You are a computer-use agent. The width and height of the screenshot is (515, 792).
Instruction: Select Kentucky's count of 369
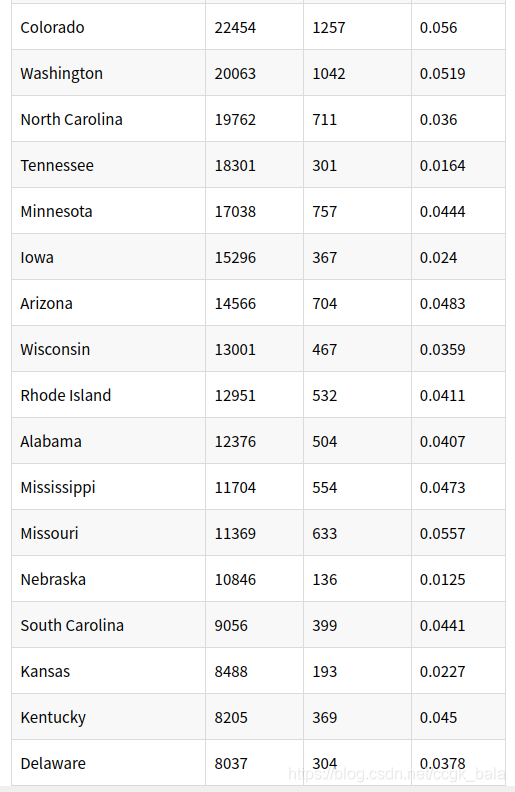point(324,717)
